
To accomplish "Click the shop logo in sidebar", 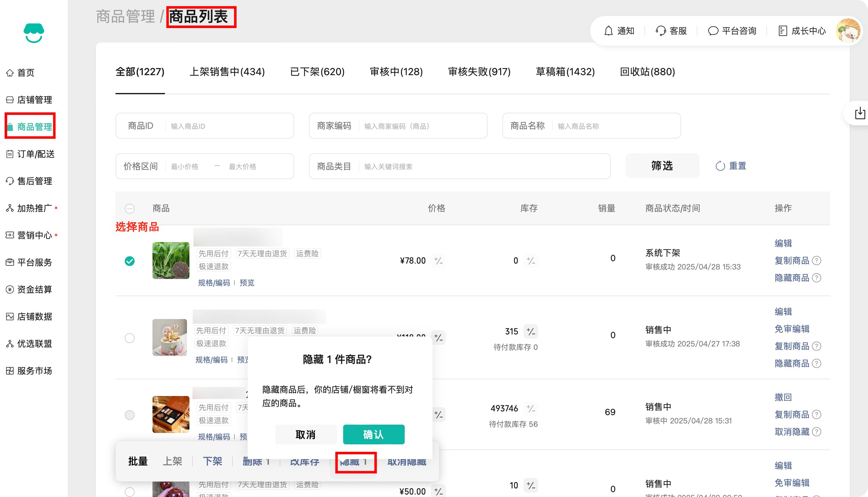I will (x=34, y=33).
